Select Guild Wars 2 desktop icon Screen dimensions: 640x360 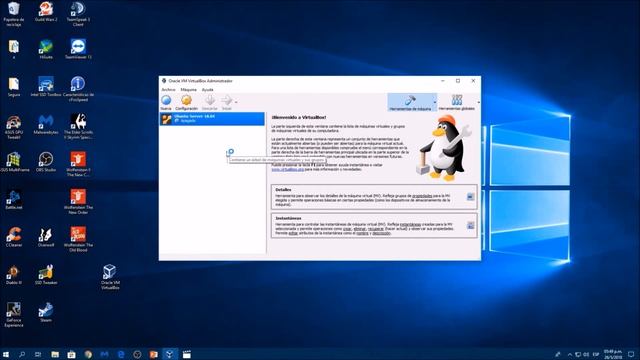[x=46, y=11]
